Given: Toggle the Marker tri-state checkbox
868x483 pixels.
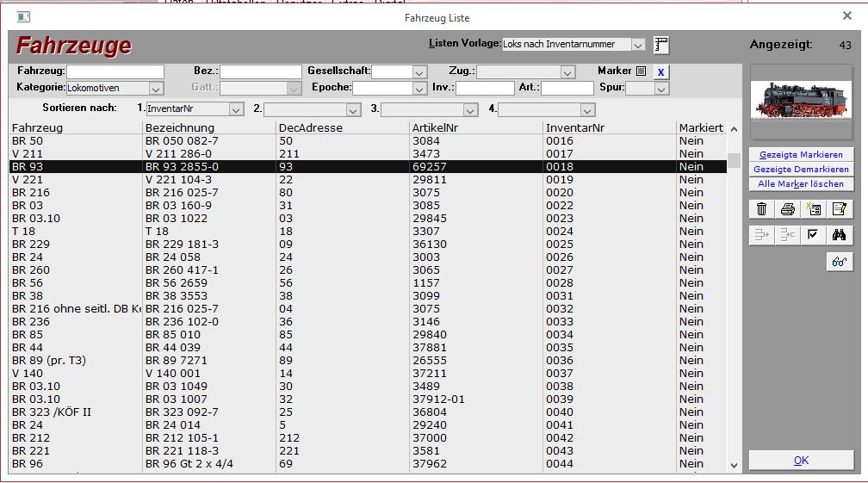Looking at the screenshot, I should [641, 71].
